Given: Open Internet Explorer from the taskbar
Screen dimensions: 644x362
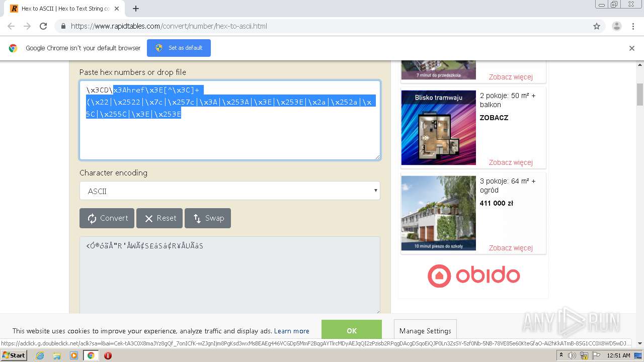Looking at the screenshot, I should point(40,355).
